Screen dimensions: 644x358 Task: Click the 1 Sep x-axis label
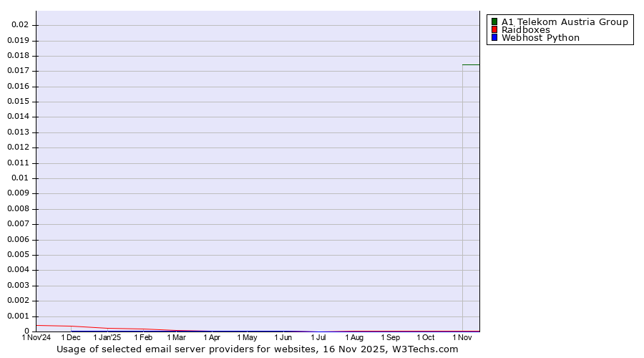[x=390, y=337]
